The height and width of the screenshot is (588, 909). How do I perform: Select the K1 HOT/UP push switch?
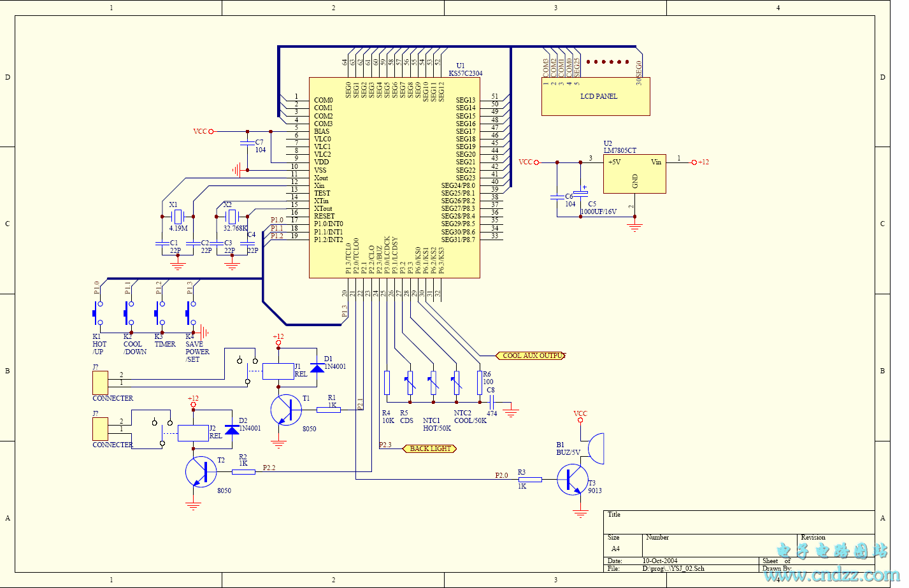pos(97,313)
